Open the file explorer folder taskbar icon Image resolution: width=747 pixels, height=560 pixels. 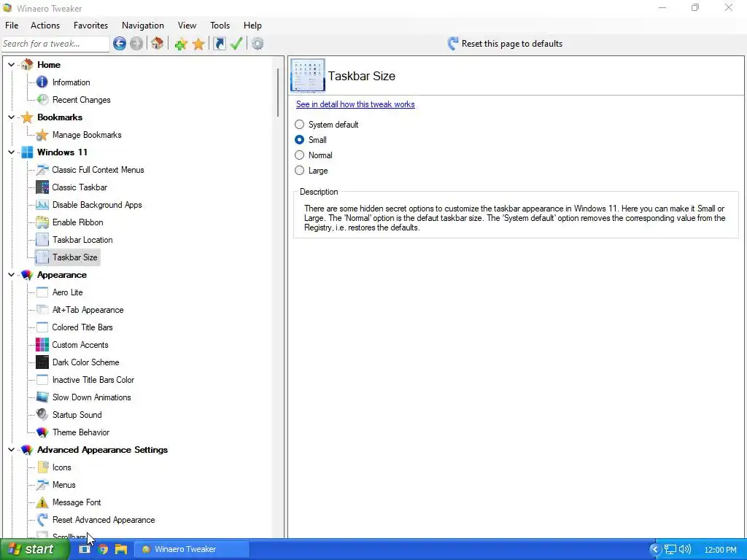(121, 550)
